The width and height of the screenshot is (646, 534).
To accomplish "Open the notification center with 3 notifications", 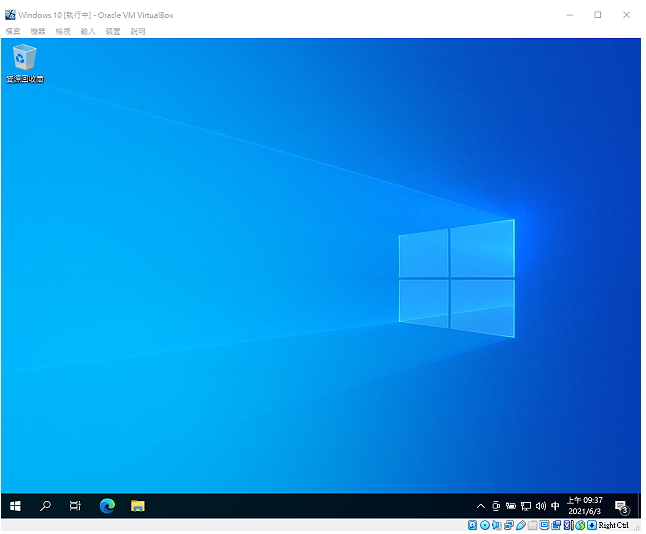I will point(621,507).
